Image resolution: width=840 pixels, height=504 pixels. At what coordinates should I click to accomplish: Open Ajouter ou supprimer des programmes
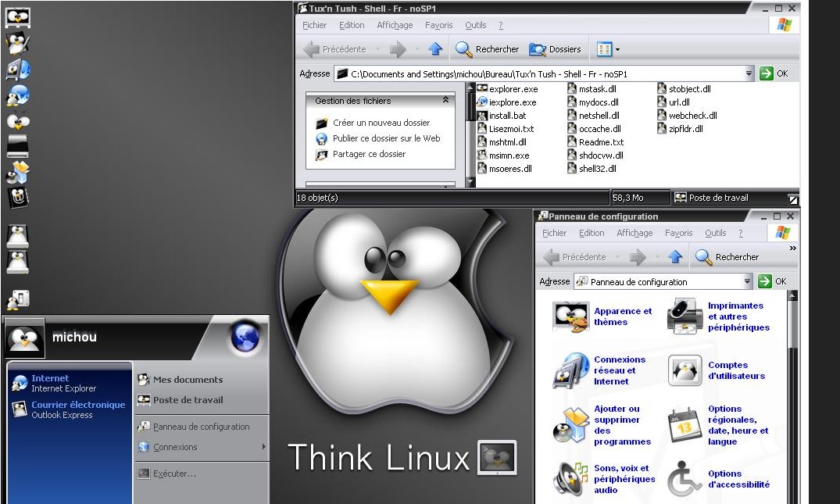coord(602,425)
